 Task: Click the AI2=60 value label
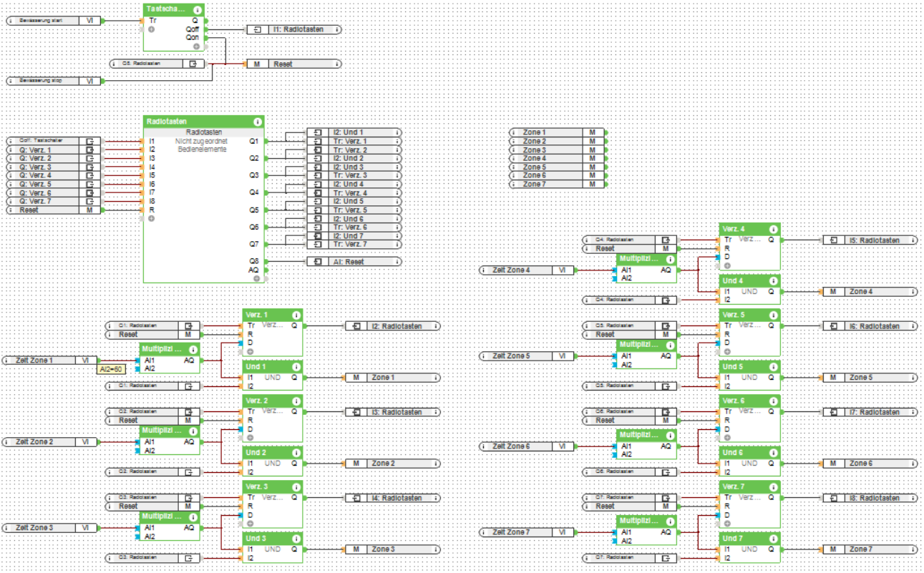point(110,368)
